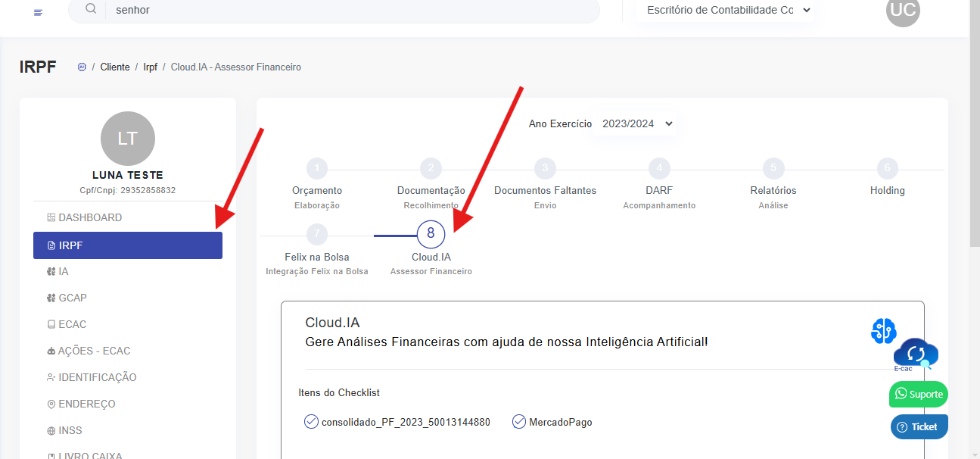Click the IA sidebar icon
The width and height of the screenshot is (980, 459).
[51, 271]
